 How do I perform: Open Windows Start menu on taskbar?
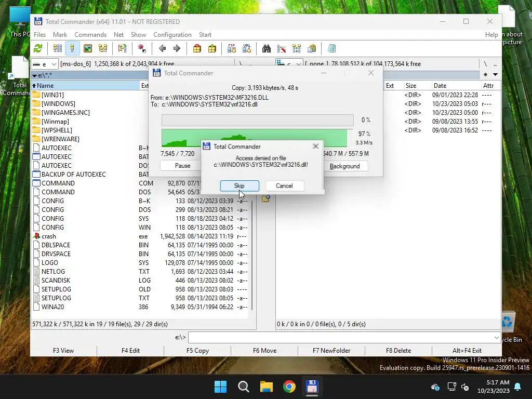point(220,387)
